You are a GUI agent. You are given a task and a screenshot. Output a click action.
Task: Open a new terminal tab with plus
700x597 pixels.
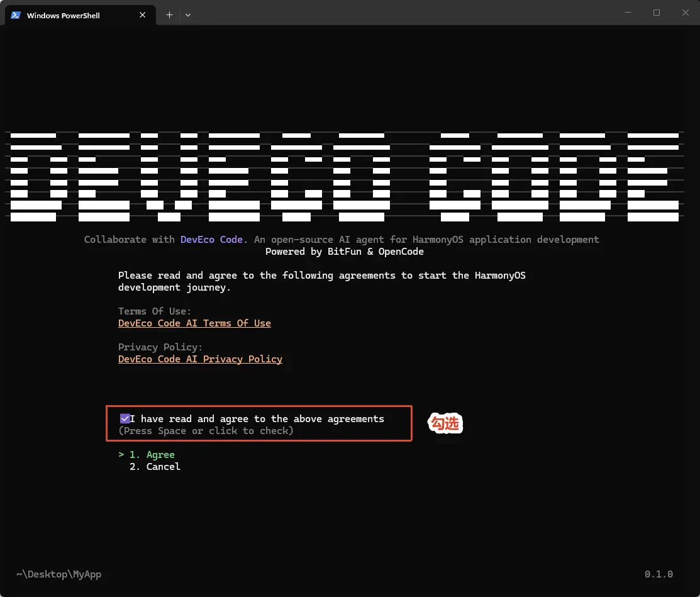tap(169, 15)
